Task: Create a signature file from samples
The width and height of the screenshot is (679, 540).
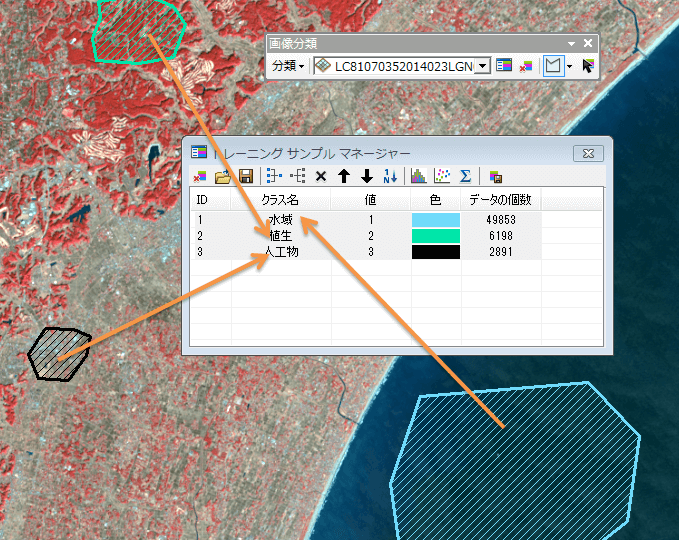Action: 495,176
